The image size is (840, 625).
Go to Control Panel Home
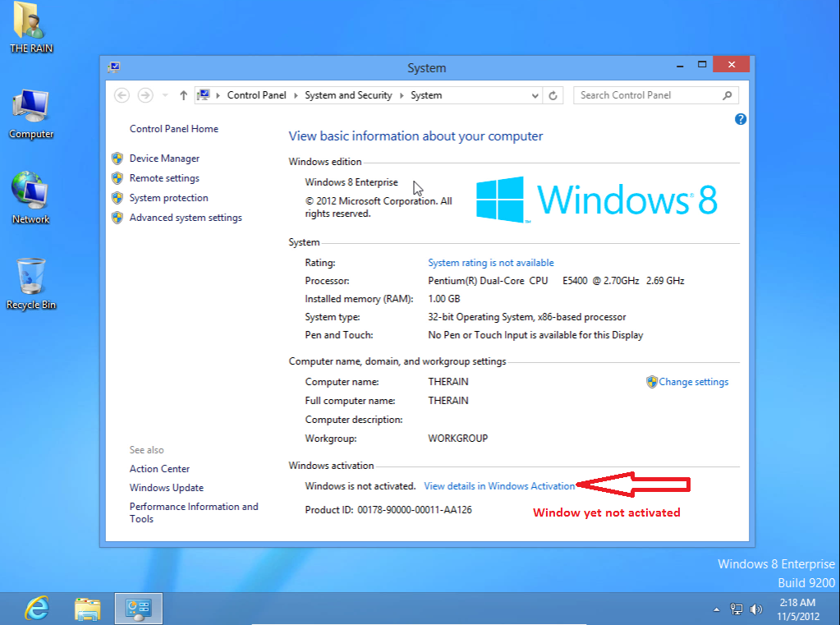pyautogui.click(x=174, y=129)
